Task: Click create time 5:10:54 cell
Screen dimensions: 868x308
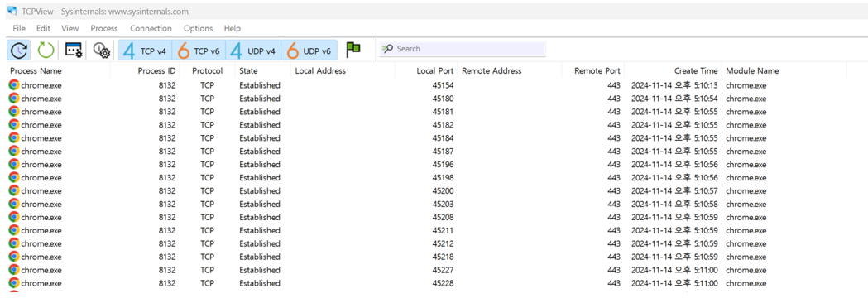Action: (x=674, y=99)
